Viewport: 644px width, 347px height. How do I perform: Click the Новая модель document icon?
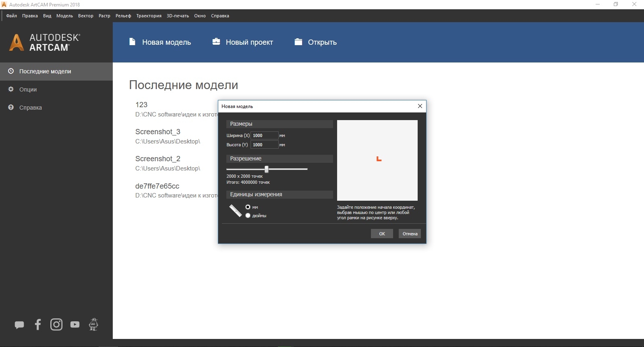click(132, 42)
